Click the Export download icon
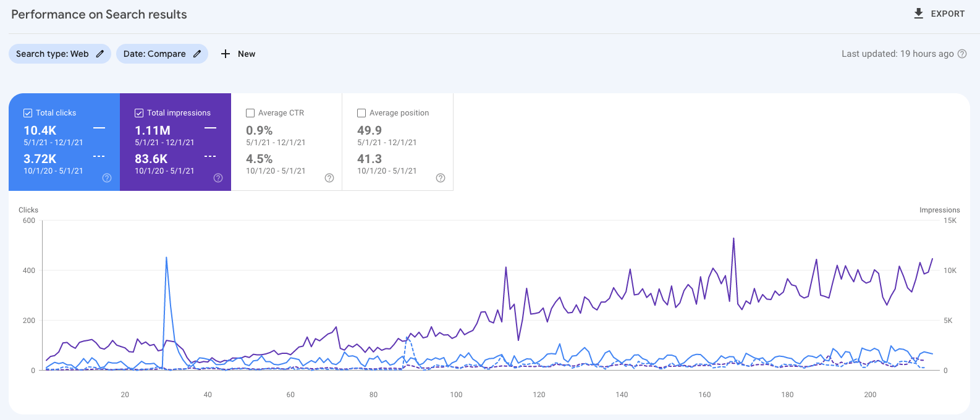Viewport: 980px width, 420px height. click(919, 14)
